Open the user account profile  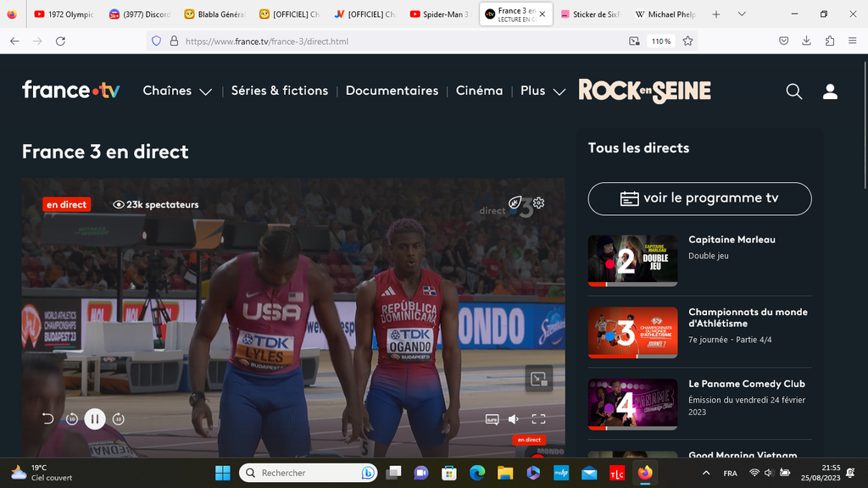point(830,91)
